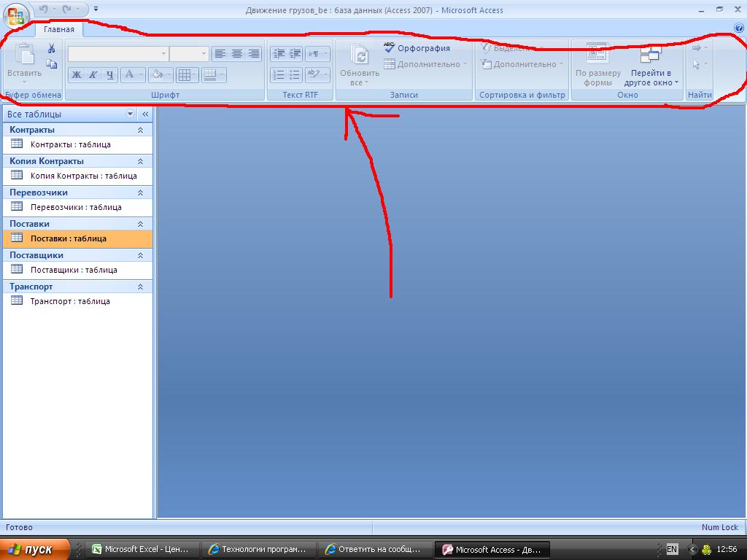Align text left in Шрифт group
Image resolution: width=747 pixels, height=560 pixels.
(220, 54)
